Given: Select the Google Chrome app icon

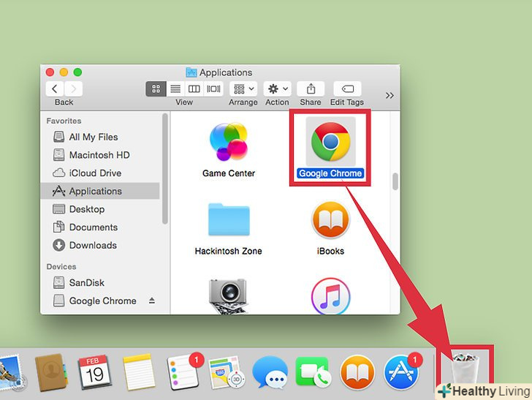Looking at the screenshot, I should (331, 141).
